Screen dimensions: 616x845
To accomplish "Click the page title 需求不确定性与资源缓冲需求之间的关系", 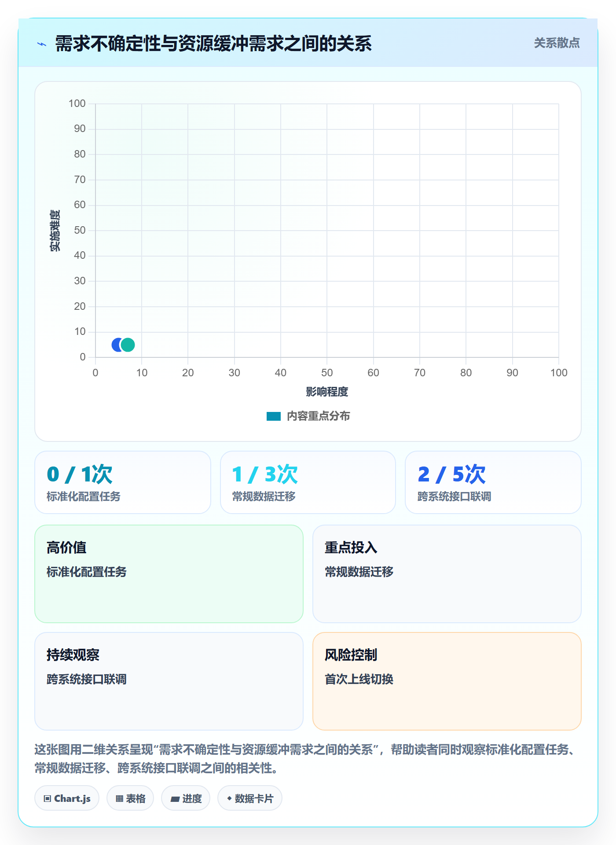I will pos(213,44).
